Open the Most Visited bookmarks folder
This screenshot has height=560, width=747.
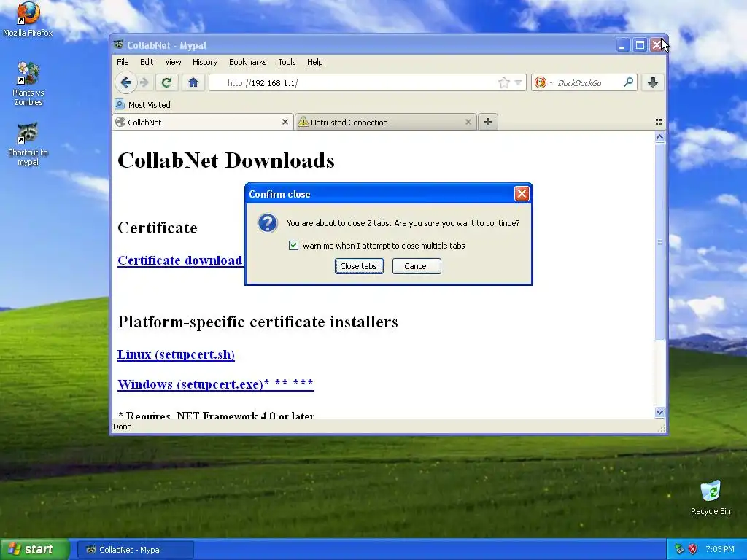coord(142,105)
